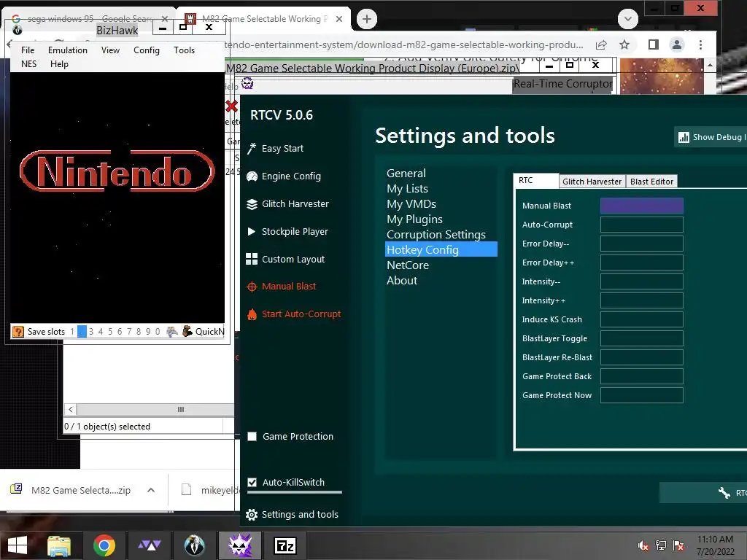
Task: Expand the M82 Game Selecta zip download chevron
Action: click(151, 490)
